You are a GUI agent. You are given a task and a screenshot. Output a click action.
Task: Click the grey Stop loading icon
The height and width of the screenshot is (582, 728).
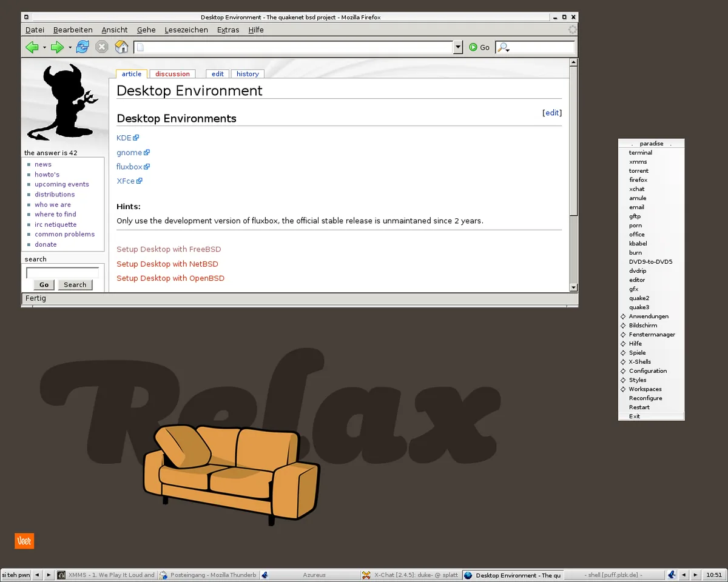(x=102, y=47)
